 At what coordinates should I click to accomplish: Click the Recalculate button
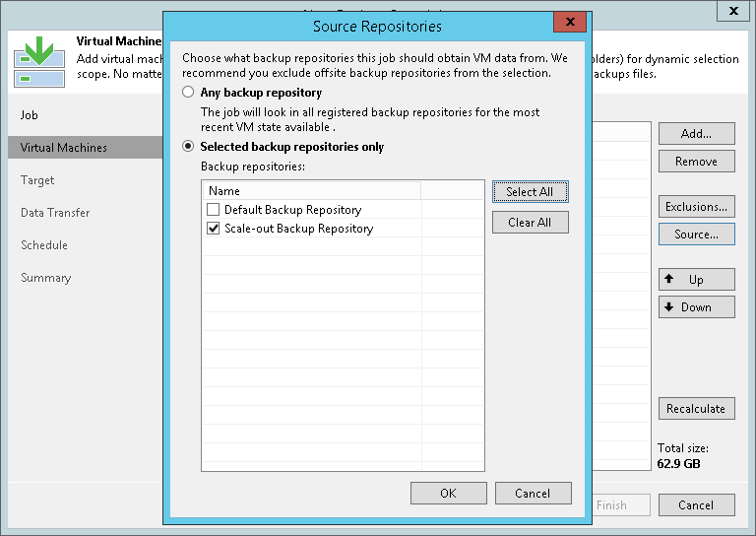(697, 409)
